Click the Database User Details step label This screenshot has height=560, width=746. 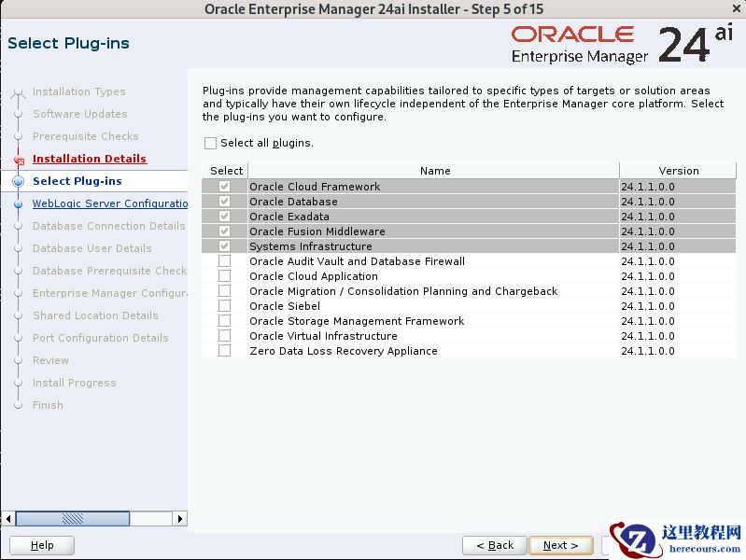91,248
